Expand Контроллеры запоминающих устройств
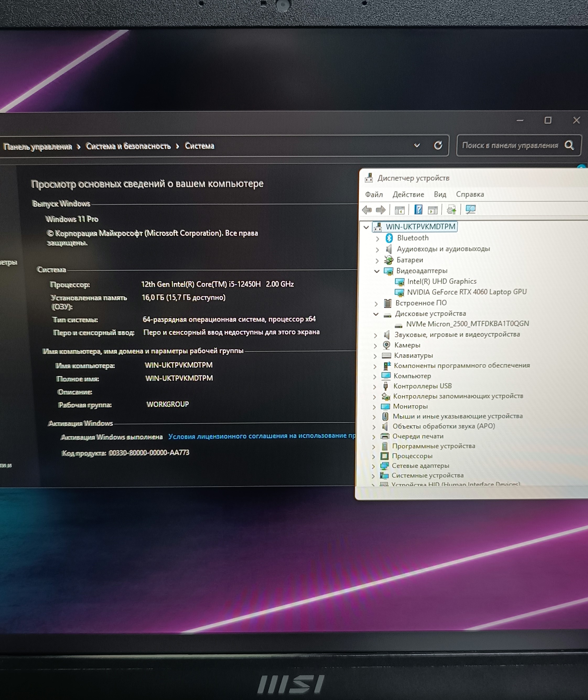The image size is (588, 700). pyautogui.click(x=374, y=397)
